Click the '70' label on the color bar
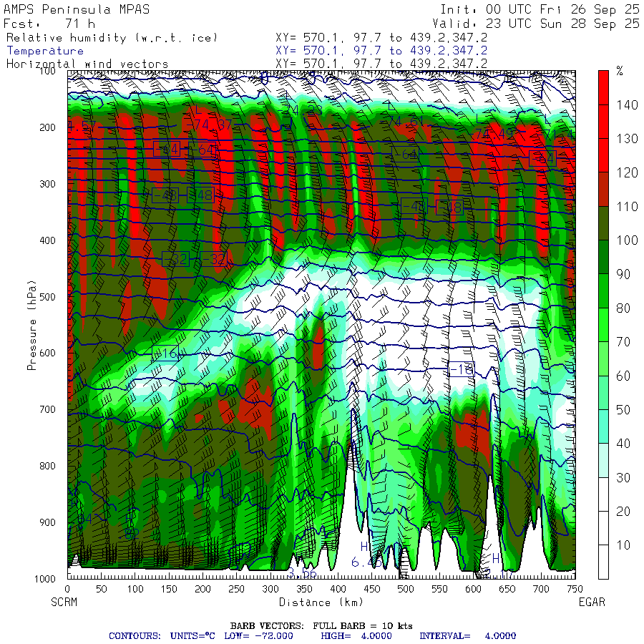Screen dimensions: 644x644 coord(623,342)
